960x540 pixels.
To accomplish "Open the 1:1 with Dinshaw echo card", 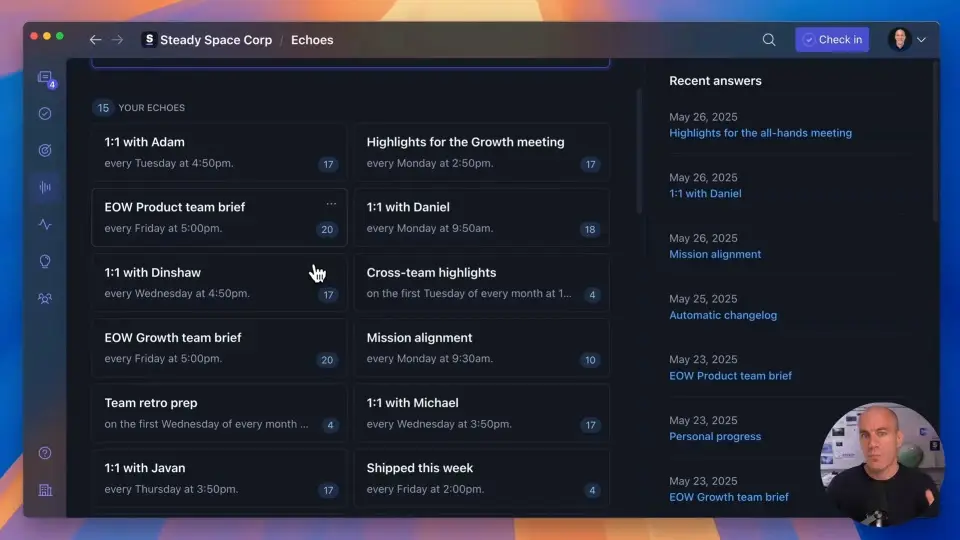I will 218,282.
